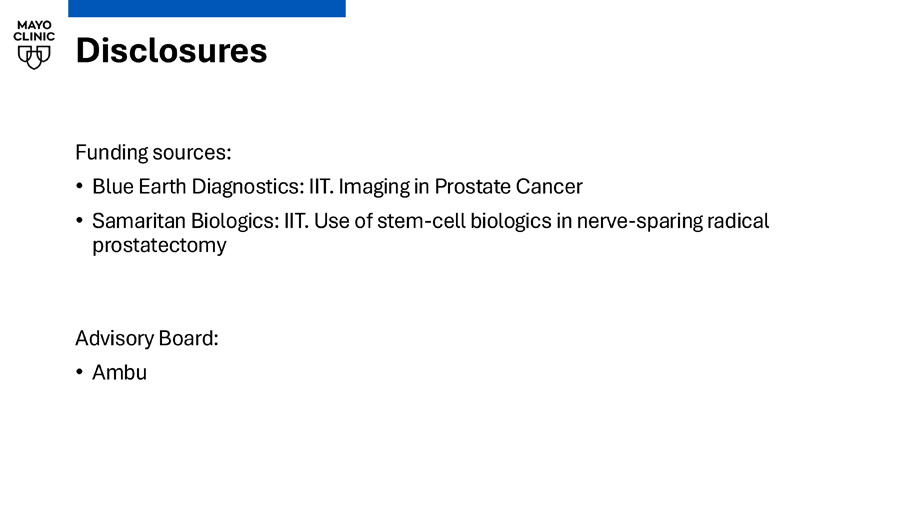This screenshot has height=512, width=910.
Task: Click the first IIT abbreviation
Action: coord(321,187)
